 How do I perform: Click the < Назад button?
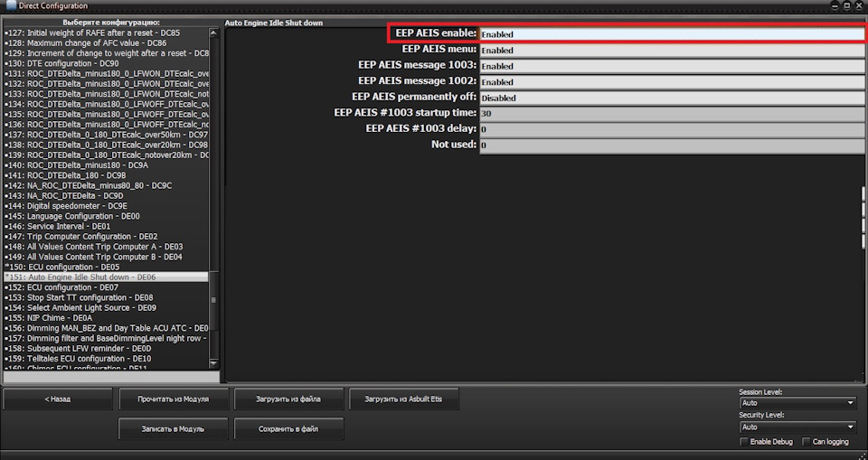coord(58,399)
